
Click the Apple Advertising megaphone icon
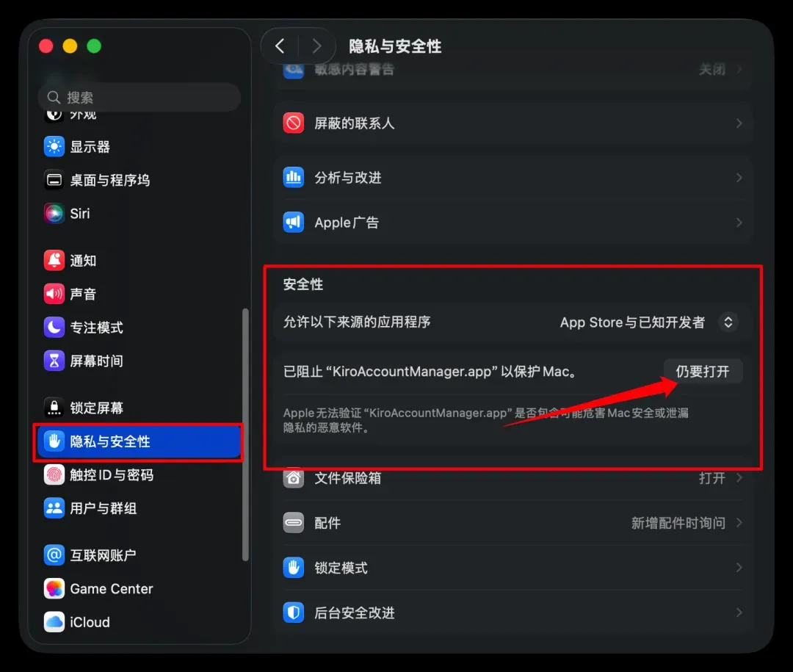point(293,223)
